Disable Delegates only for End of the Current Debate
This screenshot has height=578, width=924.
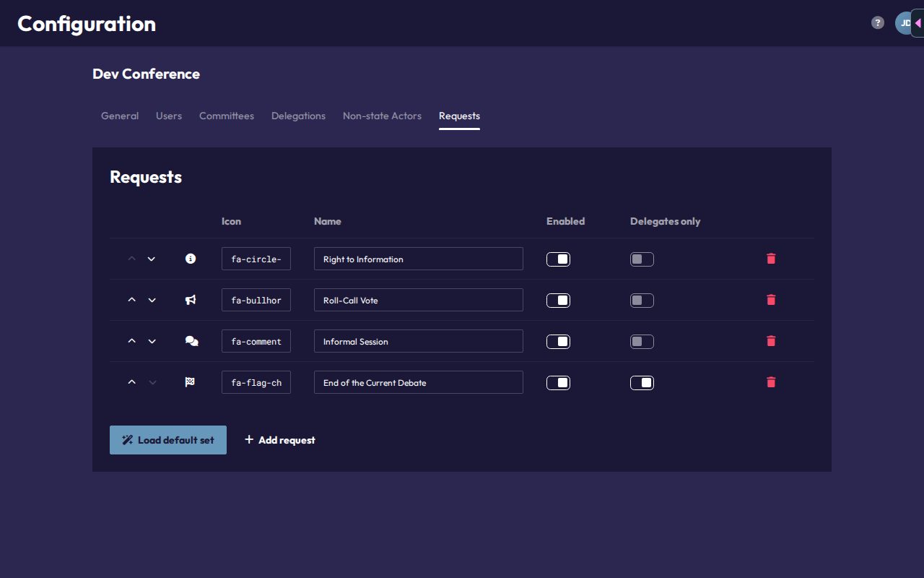click(642, 383)
